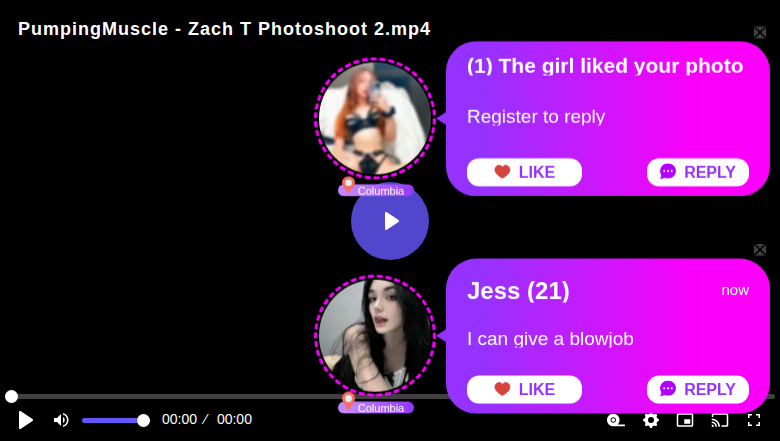Viewport: 780px width, 441px height.
Task: Click the volume slider handle
Action: [143, 421]
